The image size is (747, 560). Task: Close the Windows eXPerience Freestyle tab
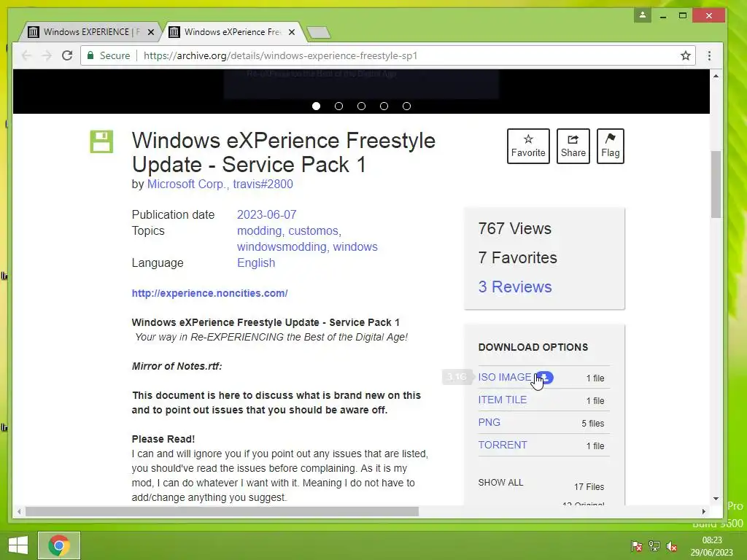tap(292, 32)
